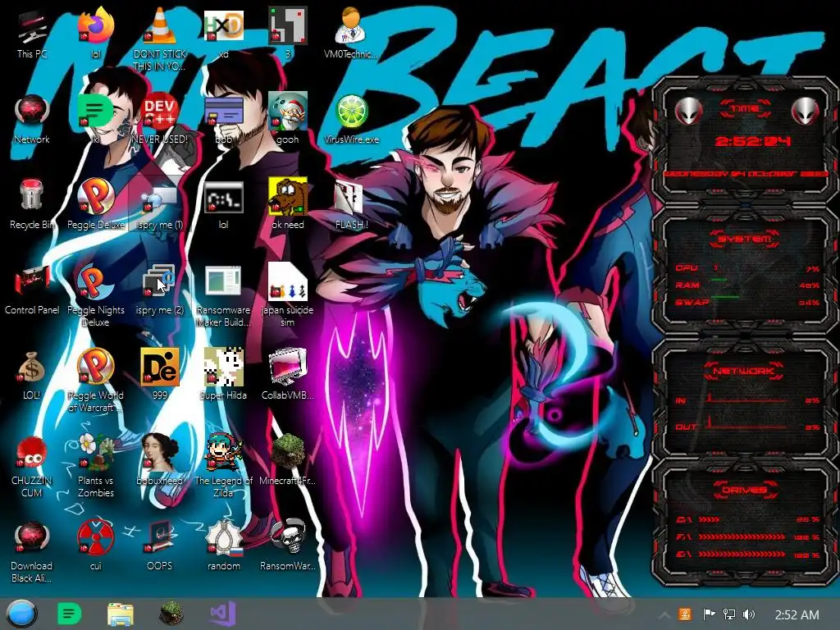This screenshot has width=840, height=630.
Task: Select the Peggle World of Warcraft shortcut
Action: pos(96,367)
